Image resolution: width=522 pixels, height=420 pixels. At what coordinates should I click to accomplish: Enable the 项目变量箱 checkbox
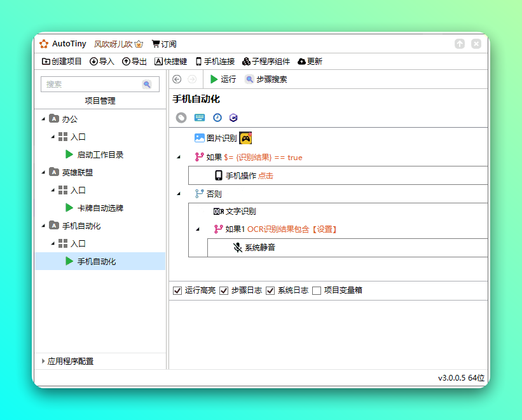(x=317, y=290)
